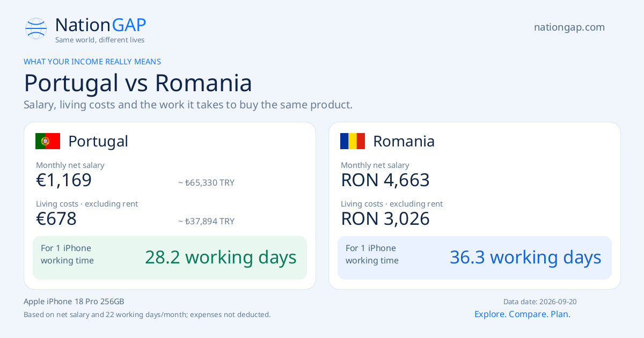
Task: Click the Romania flag icon
Action: pyautogui.click(x=353, y=141)
